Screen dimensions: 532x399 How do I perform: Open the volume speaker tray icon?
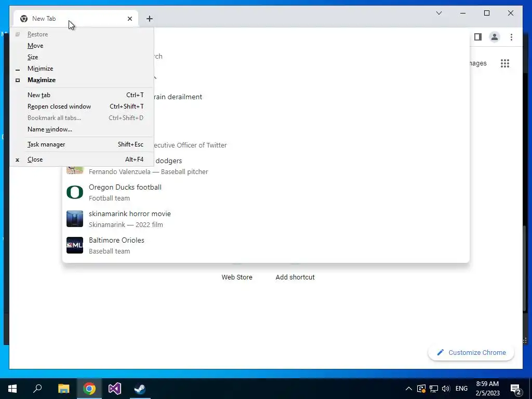(446, 389)
